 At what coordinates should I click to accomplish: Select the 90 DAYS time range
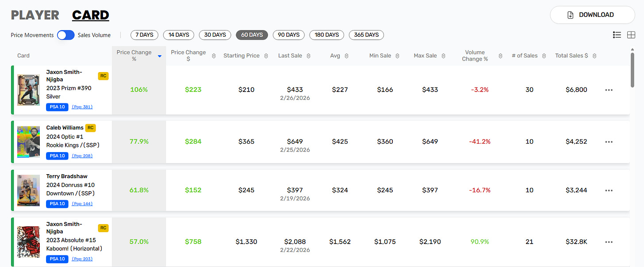coord(288,34)
